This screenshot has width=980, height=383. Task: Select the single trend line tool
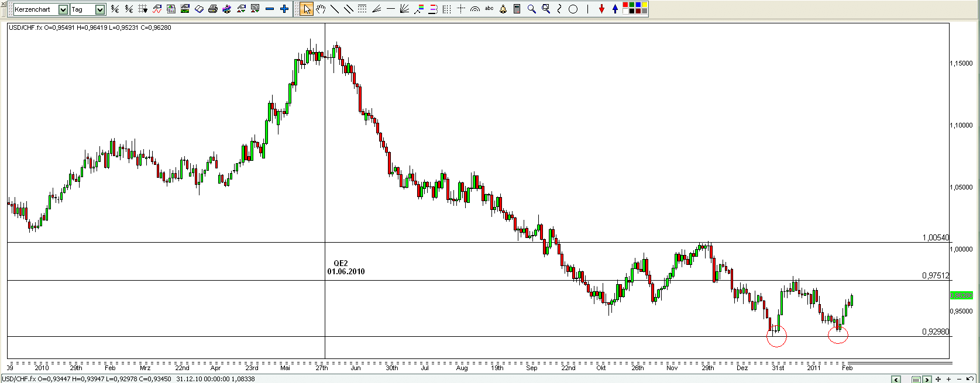point(335,9)
